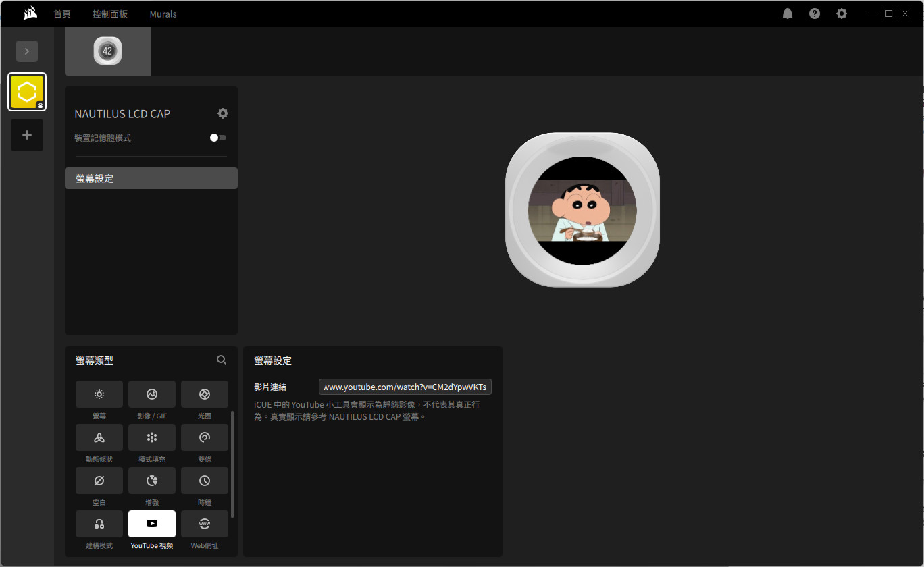Screen dimensions: 924x567
Task: Open iCUE settings gear in title bar
Action: 842,13
